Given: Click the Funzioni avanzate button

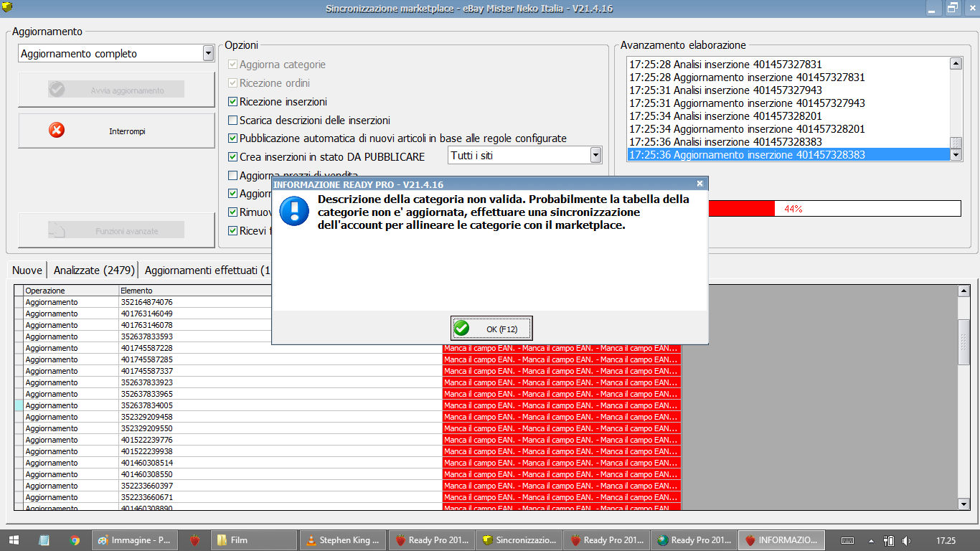Looking at the screenshot, I should 116,230.
